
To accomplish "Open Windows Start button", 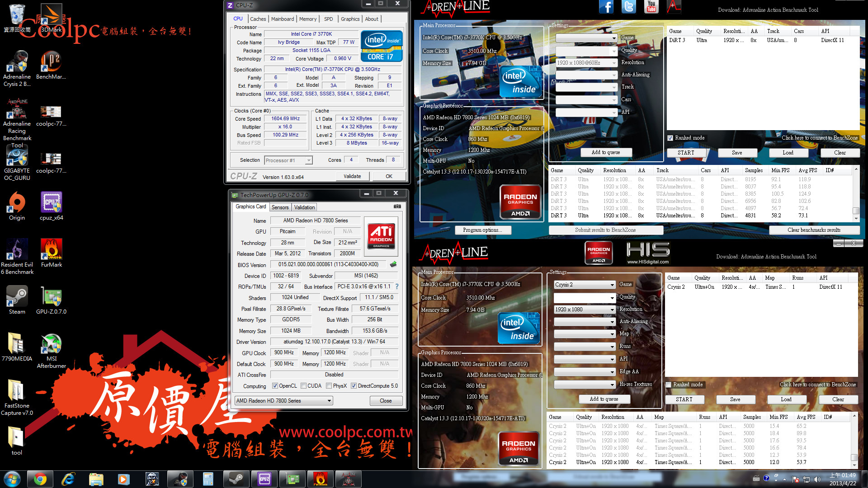I will click(x=12, y=479).
